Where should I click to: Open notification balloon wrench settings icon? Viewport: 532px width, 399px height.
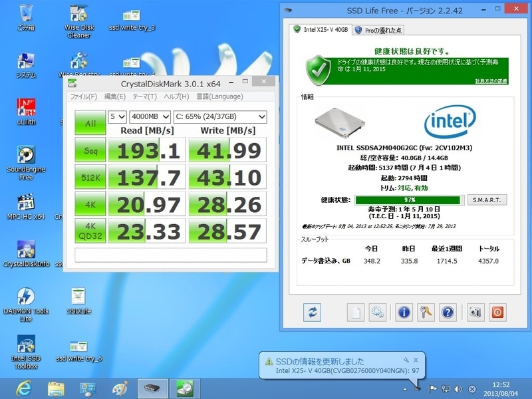[406, 360]
